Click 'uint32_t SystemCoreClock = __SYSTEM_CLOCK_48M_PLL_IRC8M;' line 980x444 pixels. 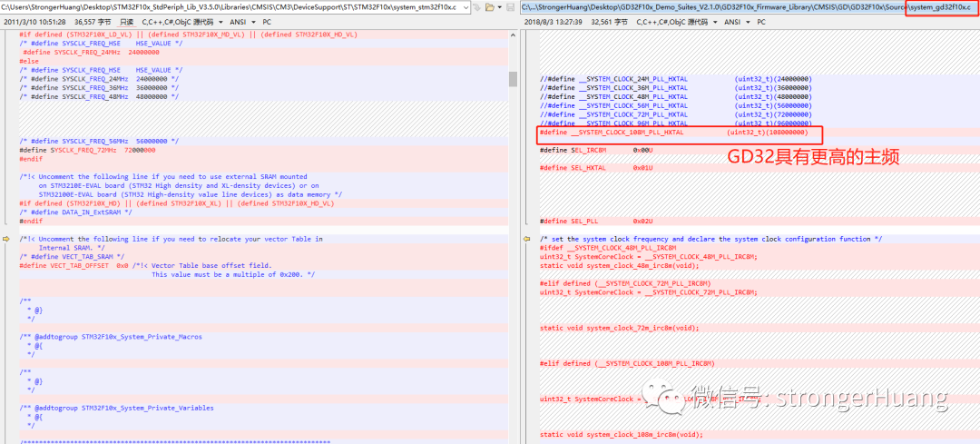tap(649, 256)
